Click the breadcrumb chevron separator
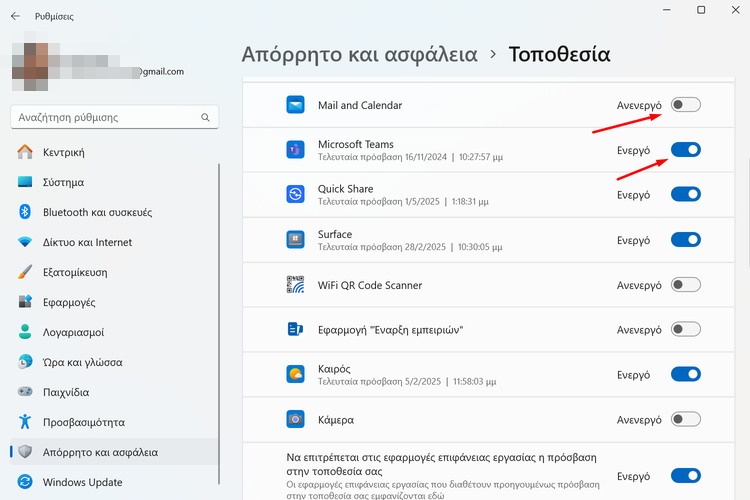The width and height of the screenshot is (750, 500). (493, 54)
